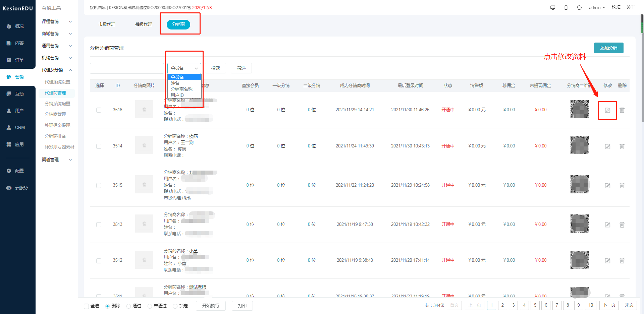The image size is (644, 314).
Task: Open the admin account dropdown
Action: pyautogui.click(x=597, y=7)
